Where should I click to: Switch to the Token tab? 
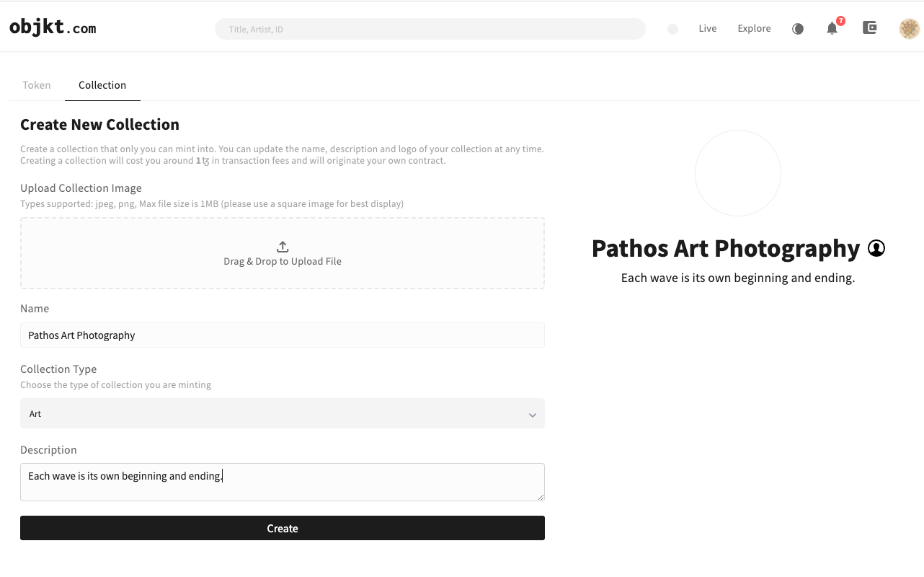(x=37, y=85)
